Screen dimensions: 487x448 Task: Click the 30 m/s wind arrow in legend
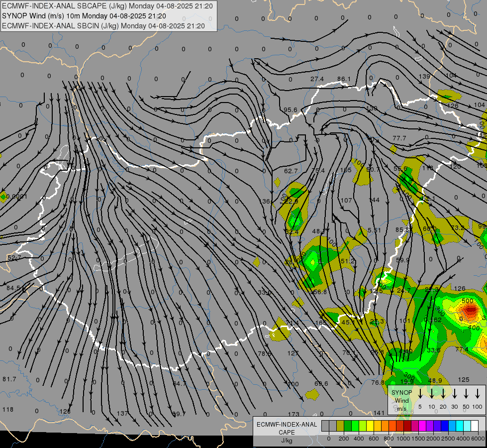point(455,393)
